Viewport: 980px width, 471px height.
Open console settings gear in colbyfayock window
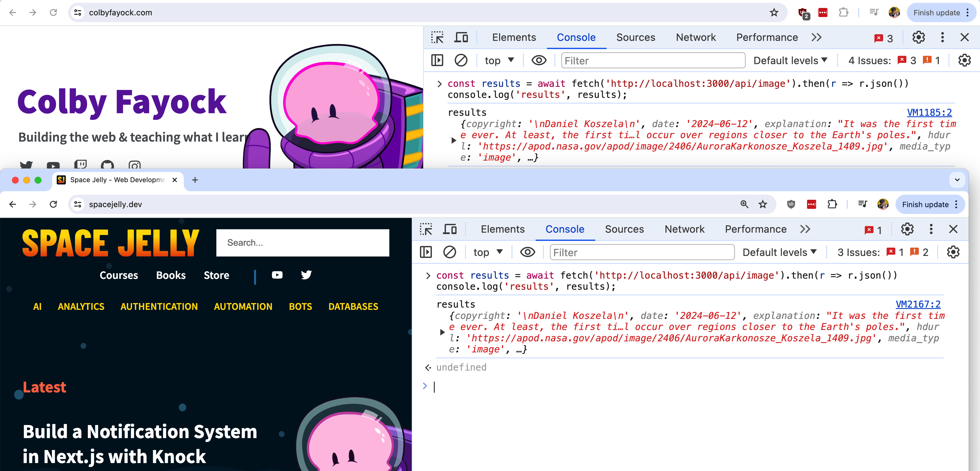[x=964, y=60]
